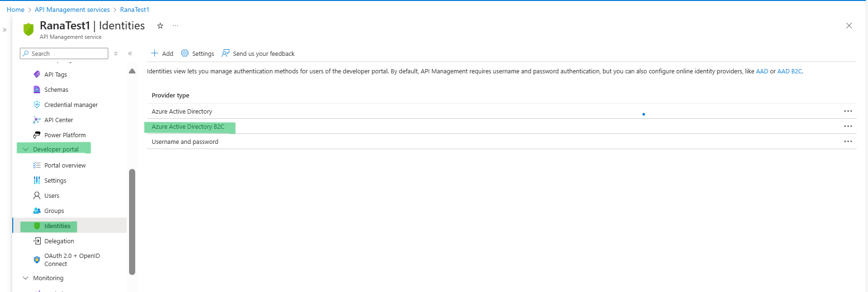Click the Identities green shield icon
This screenshot has height=292, width=868.
(x=37, y=226)
